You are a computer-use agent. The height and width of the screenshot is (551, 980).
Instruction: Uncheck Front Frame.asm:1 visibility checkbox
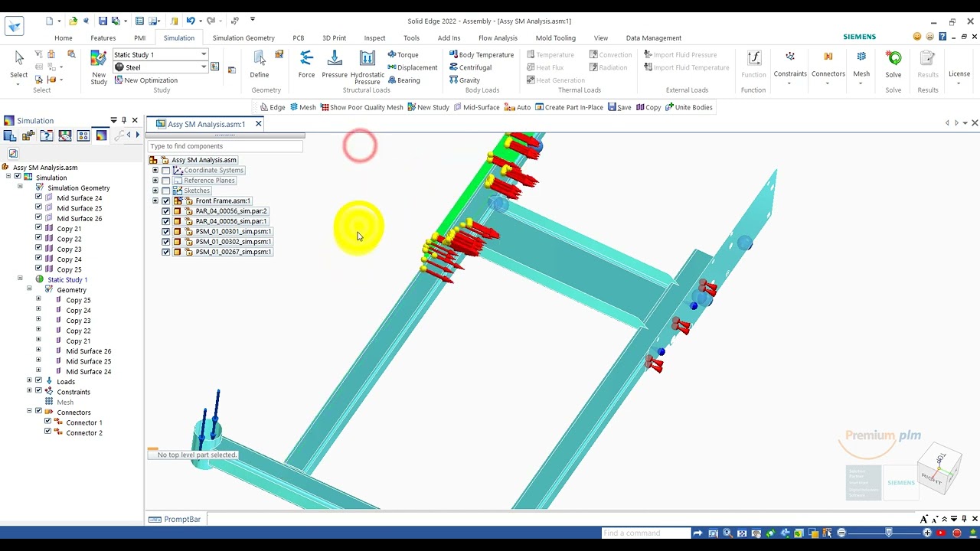[x=166, y=201]
